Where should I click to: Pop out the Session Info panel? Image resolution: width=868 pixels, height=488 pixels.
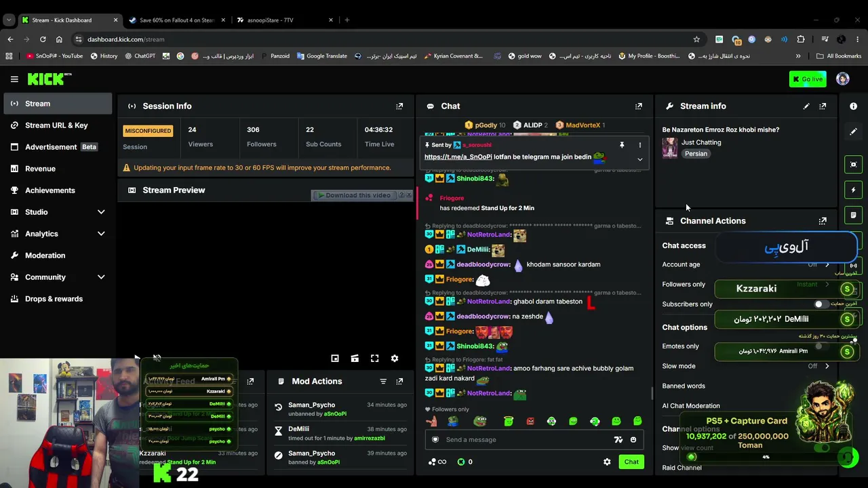(399, 106)
